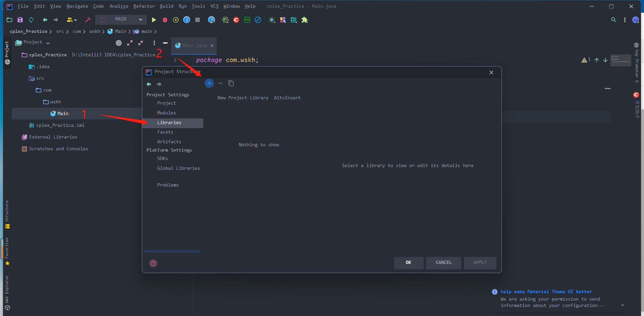Click the Run with Coverage icon
The height and width of the screenshot is (316, 644).
[x=176, y=20]
